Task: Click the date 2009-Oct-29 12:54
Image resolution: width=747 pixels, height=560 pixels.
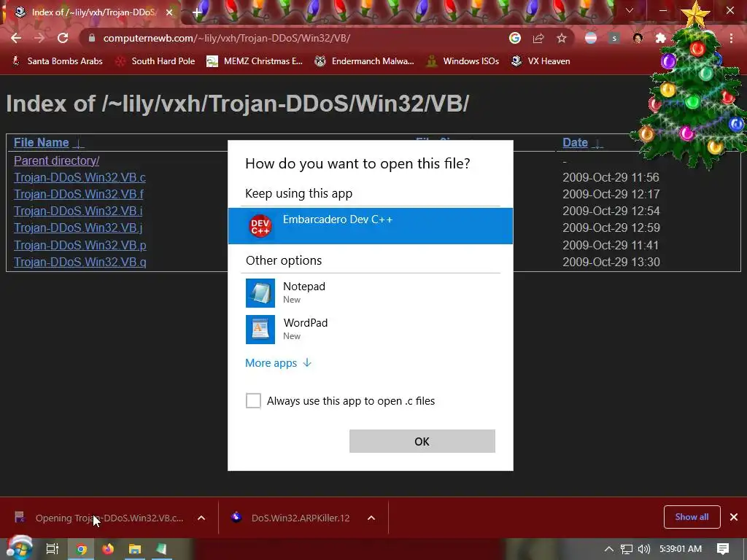Action: tap(611, 211)
